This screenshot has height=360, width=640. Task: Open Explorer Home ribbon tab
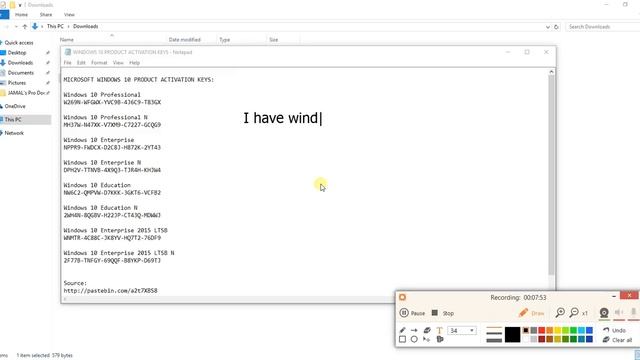[21, 15]
